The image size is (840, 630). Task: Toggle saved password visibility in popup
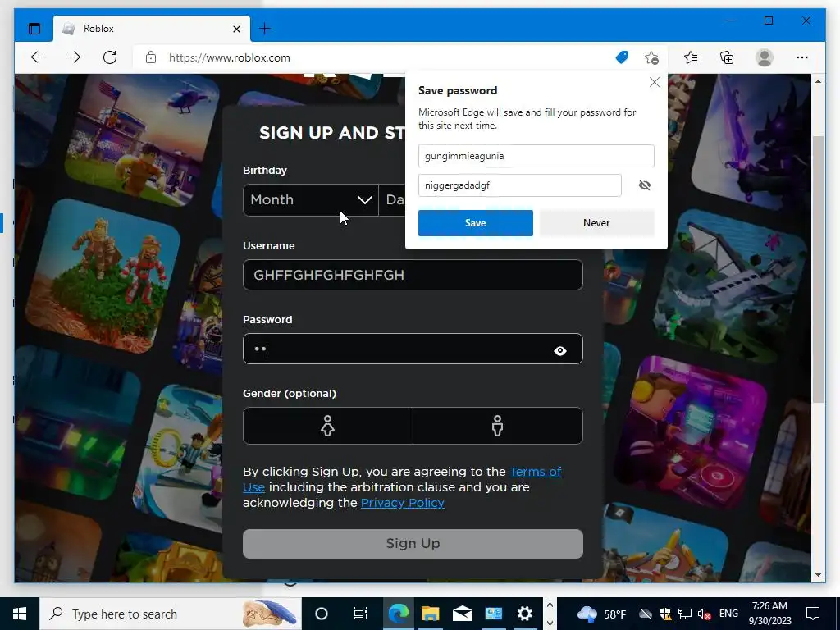click(x=645, y=185)
